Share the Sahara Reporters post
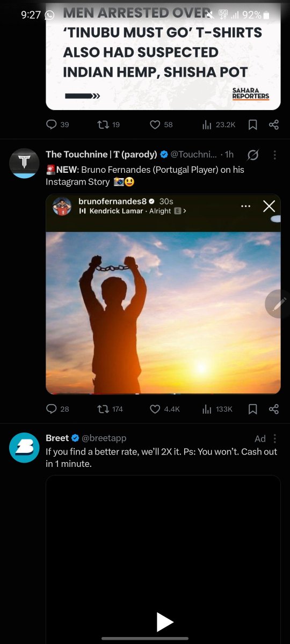The image size is (290, 644). tap(274, 125)
